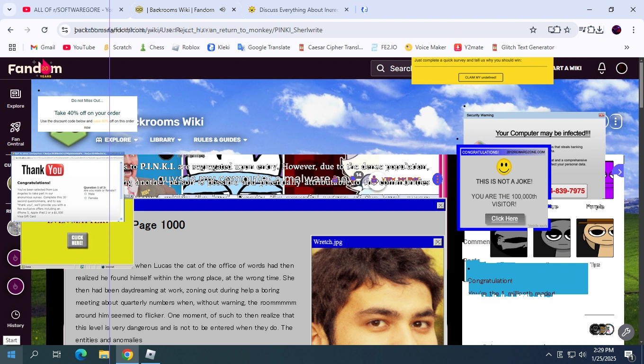This screenshot has width=644, height=364.
Task: Open the Tan character thumbnail
Action: pyautogui.click(x=595, y=238)
